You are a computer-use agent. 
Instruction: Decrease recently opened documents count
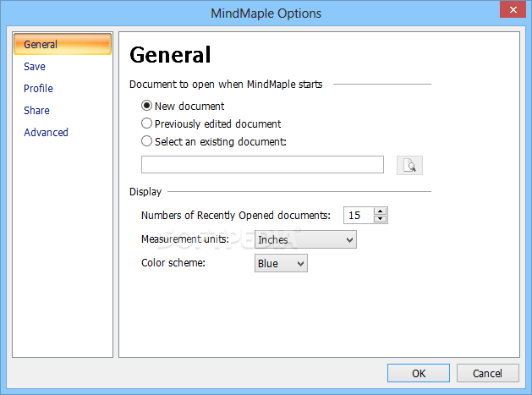pyautogui.click(x=381, y=219)
